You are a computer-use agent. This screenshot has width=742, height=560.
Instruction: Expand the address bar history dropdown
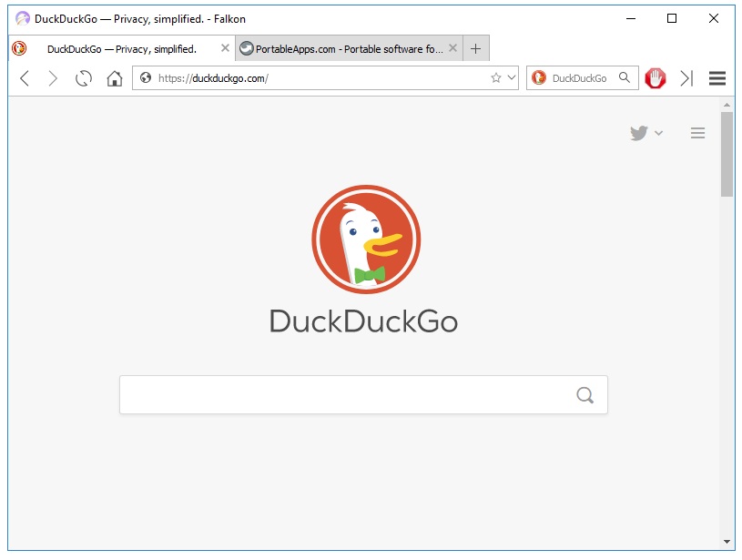[x=512, y=78]
